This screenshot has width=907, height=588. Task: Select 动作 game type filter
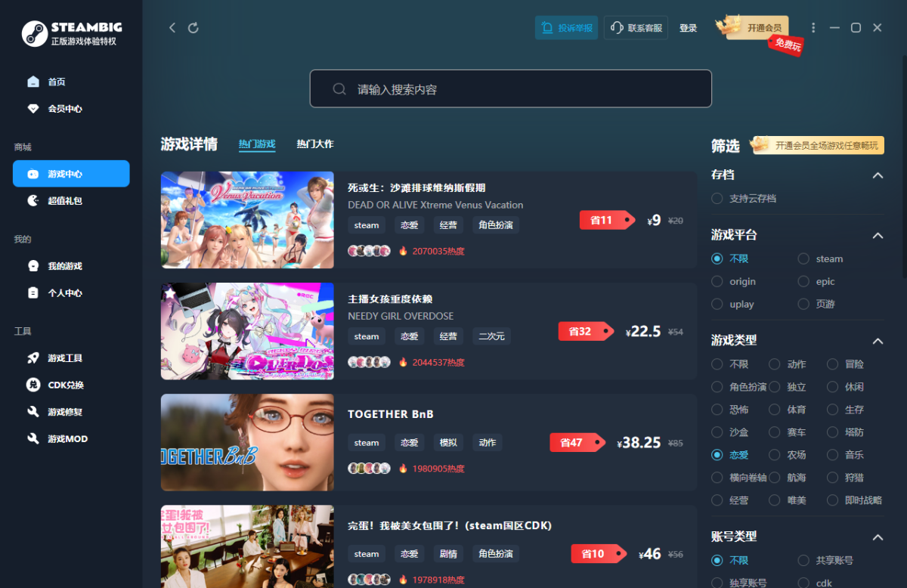coord(775,364)
